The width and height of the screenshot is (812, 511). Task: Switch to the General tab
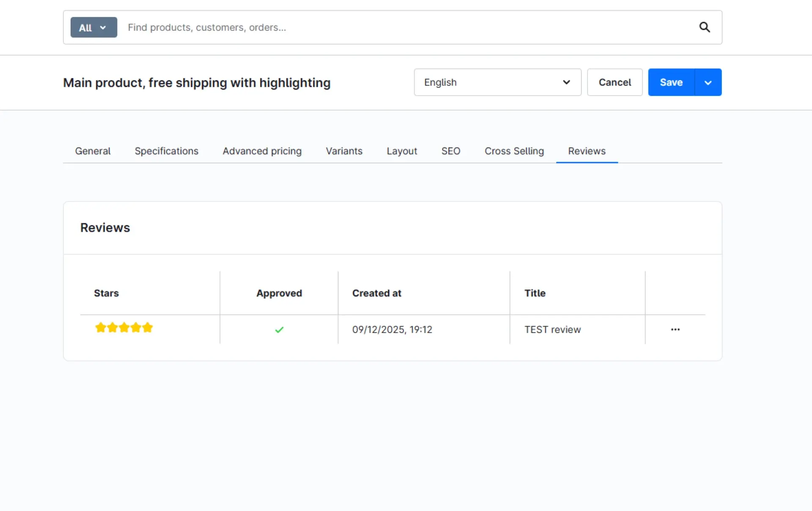(93, 151)
